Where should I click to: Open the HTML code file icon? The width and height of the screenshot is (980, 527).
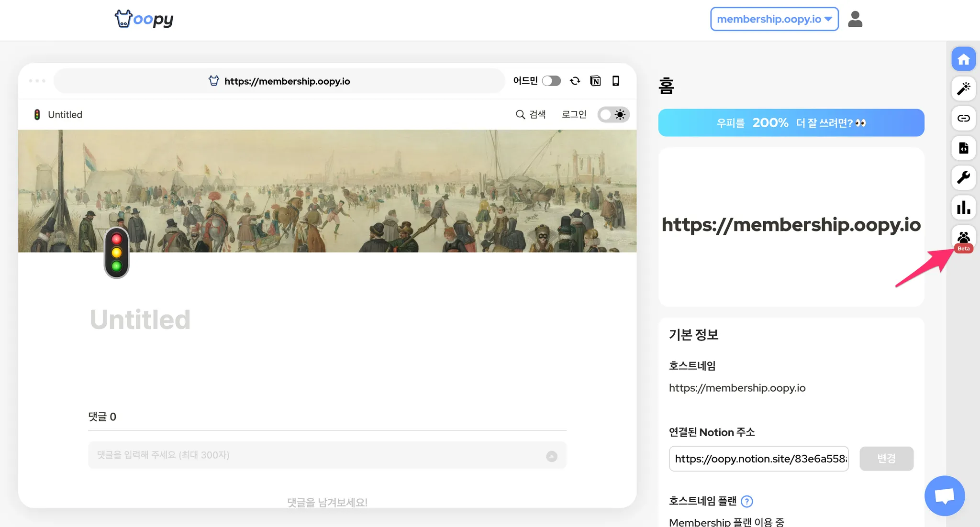tap(963, 148)
